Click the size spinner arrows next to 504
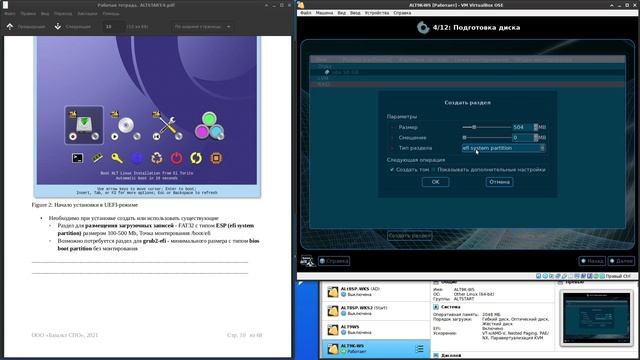Screen dimensions: 640x360 (x=536, y=127)
